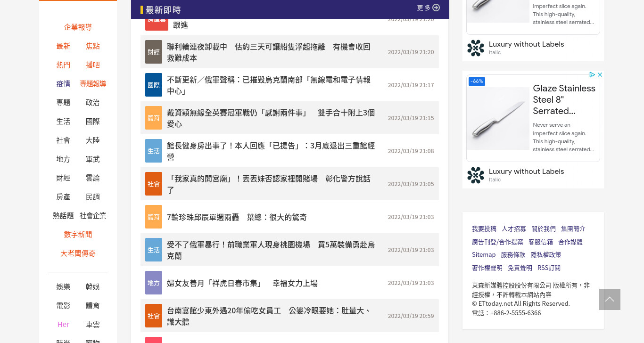Viewport: 644px width, 343px height.
Task: Click footer link 關於我們
Action: [544, 229]
